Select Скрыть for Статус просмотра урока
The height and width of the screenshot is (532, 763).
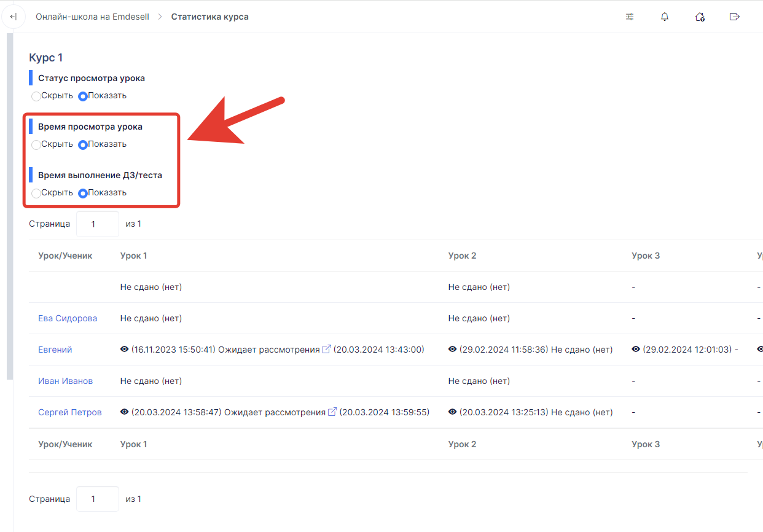[36, 96]
